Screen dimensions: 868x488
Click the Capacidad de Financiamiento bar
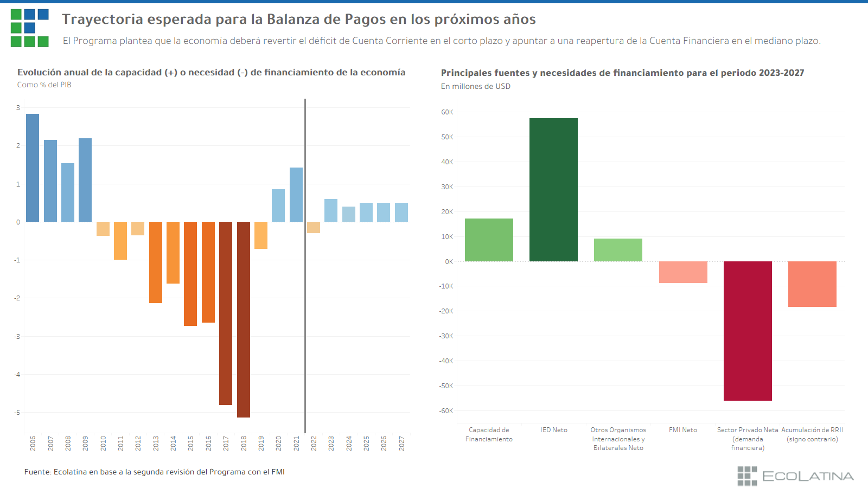click(489, 240)
